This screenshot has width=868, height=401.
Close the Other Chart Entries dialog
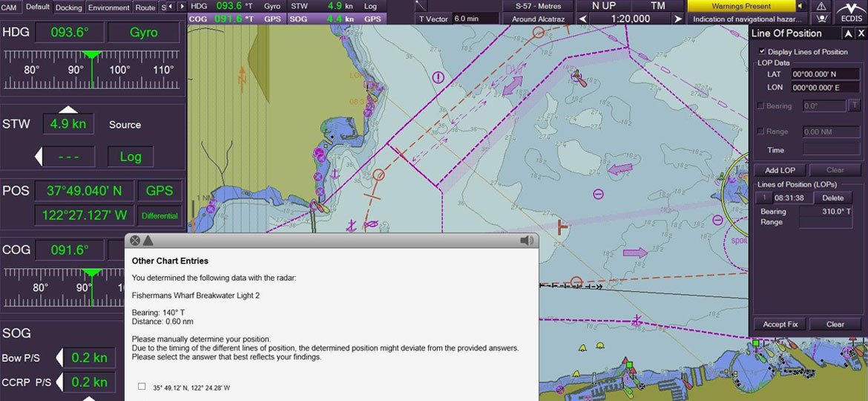pyautogui.click(x=134, y=241)
